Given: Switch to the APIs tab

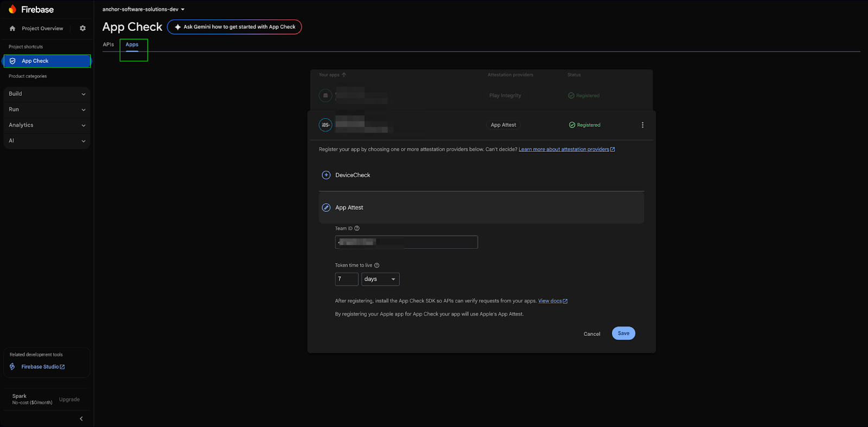Looking at the screenshot, I should [108, 44].
